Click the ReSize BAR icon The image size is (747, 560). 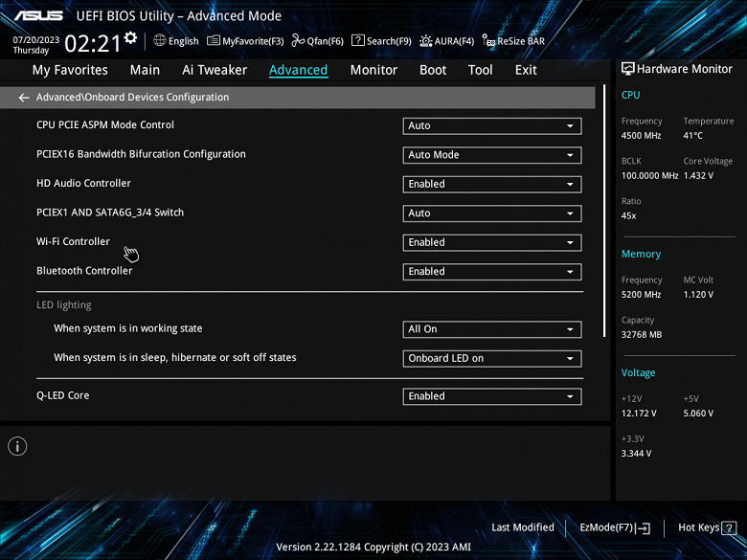pyautogui.click(x=488, y=41)
